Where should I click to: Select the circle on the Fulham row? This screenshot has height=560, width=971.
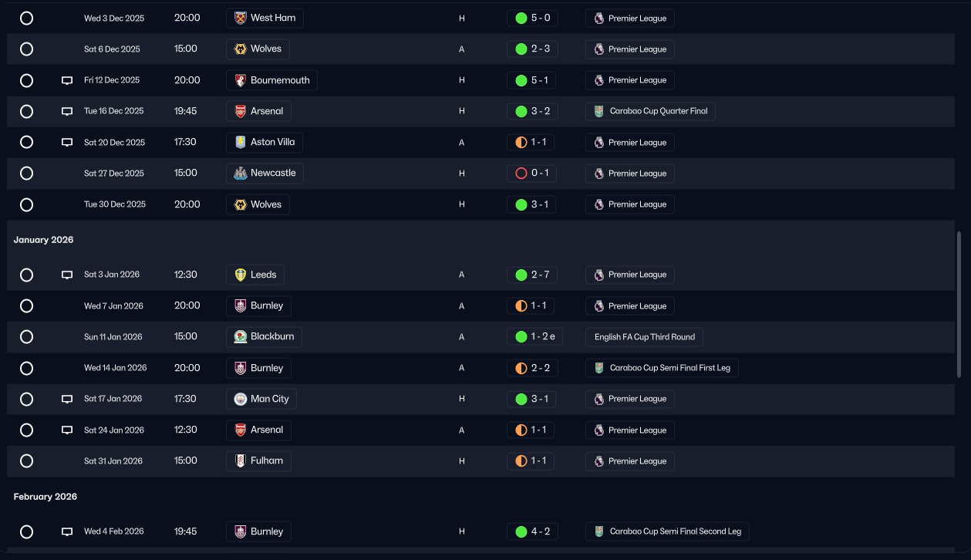click(x=26, y=461)
